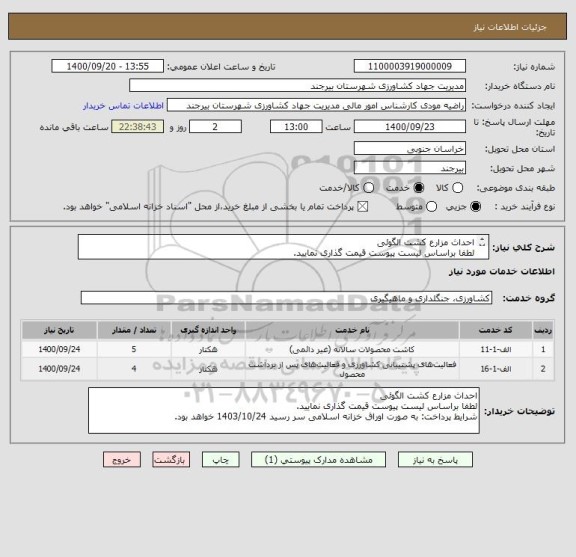Open مشاهده مدارک پیوستی (1) attachments
The height and width of the screenshot is (557, 576).
[318, 460]
